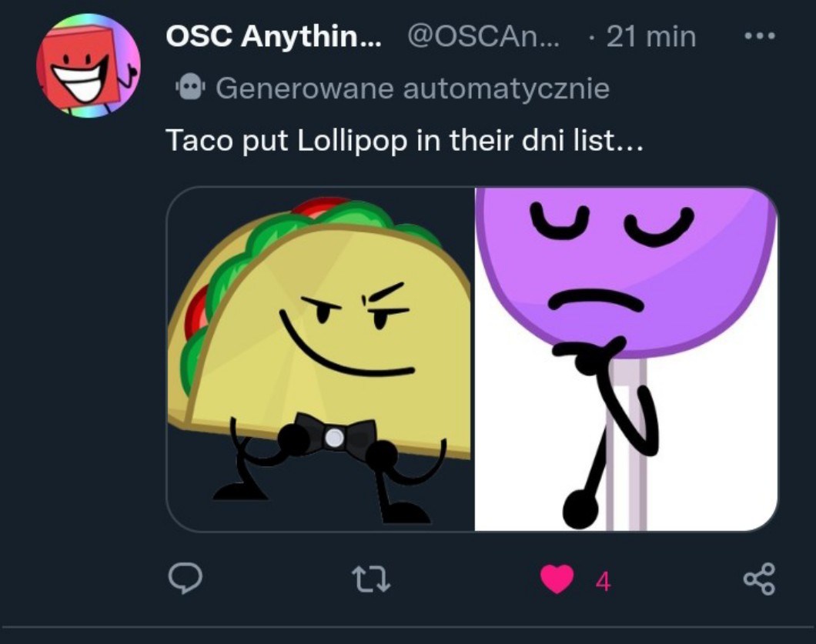Open the purple Lollipop image on the right
This screenshot has height=644, width=816.
[626, 359]
